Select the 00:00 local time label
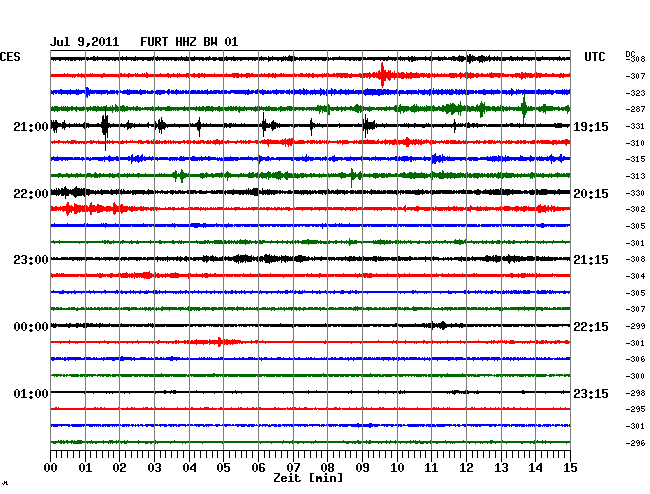 click(31, 327)
